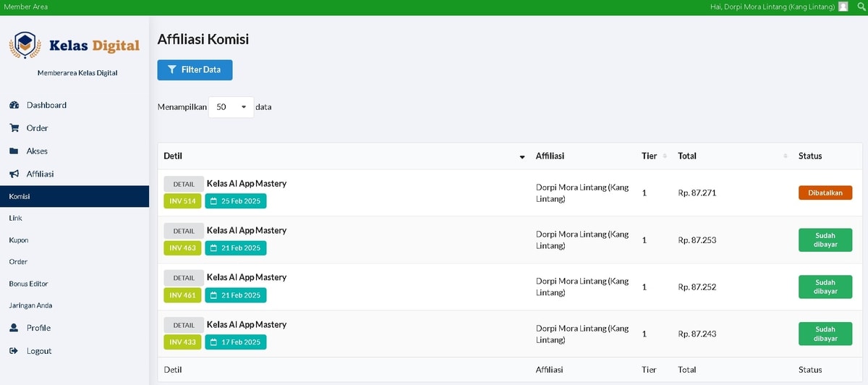The width and height of the screenshot is (868, 385).
Task: Click the INV 514 badge
Action: tap(182, 200)
